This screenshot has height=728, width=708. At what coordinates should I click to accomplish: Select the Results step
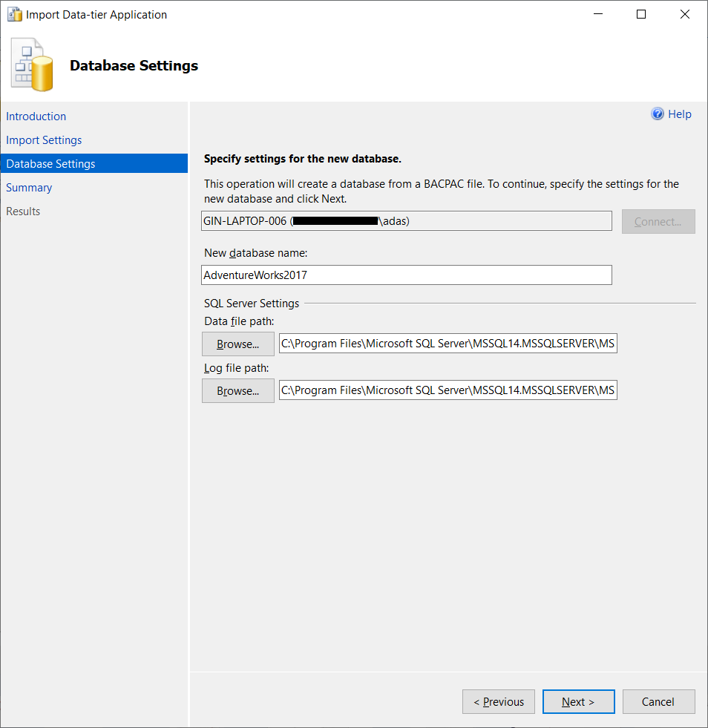coord(23,211)
